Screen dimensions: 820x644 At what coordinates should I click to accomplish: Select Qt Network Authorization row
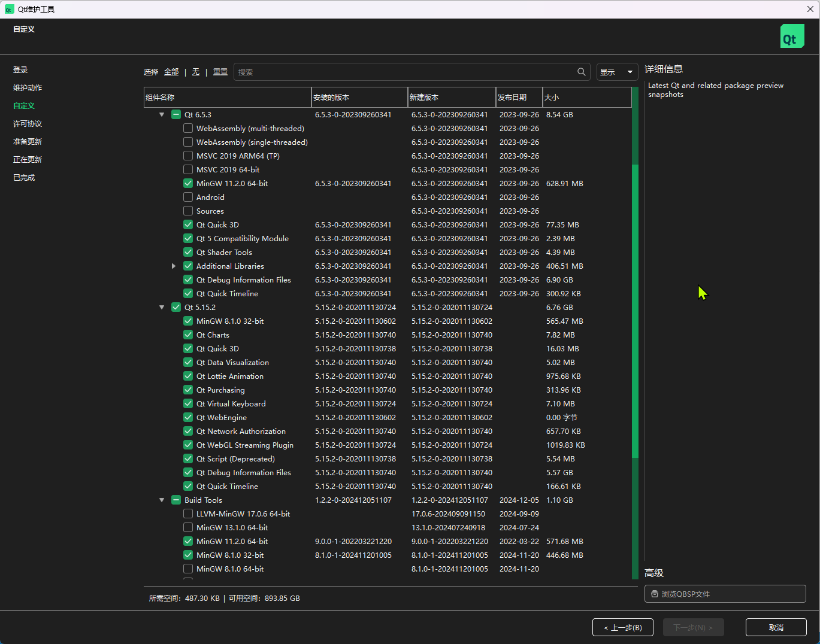pos(388,431)
